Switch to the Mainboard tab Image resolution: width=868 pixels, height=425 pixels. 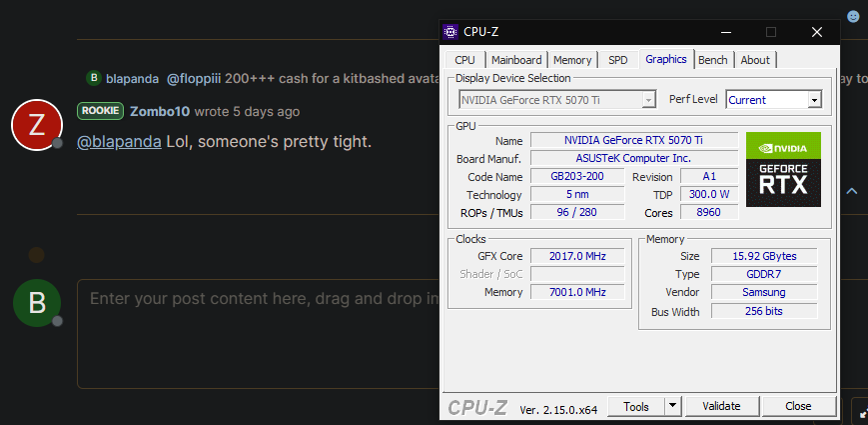click(516, 60)
